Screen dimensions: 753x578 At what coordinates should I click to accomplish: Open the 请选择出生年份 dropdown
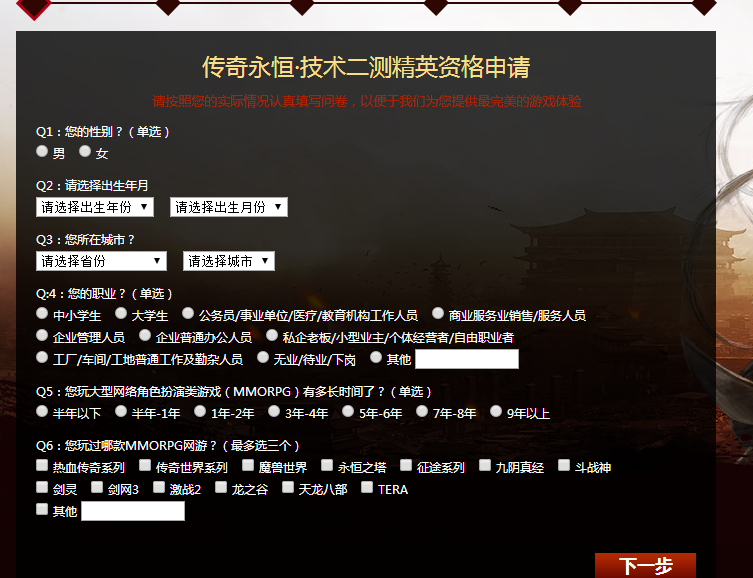pos(95,207)
